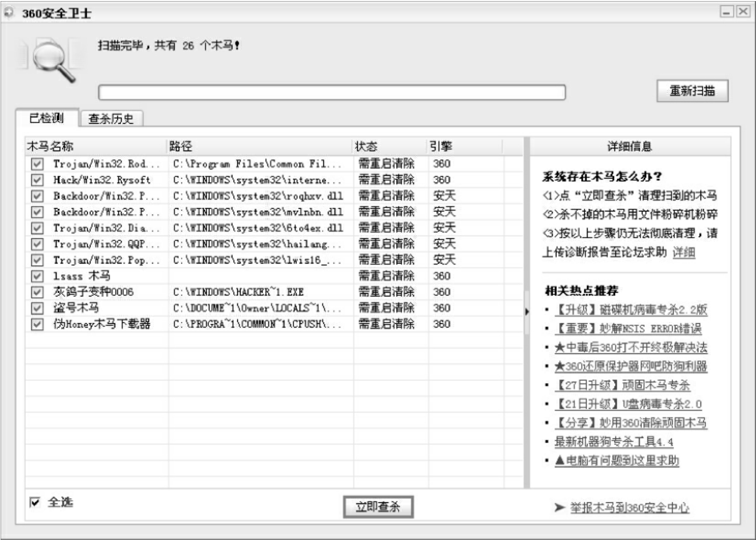Click the scan progress bar
This screenshot has height=540, width=756.
[331, 92]
